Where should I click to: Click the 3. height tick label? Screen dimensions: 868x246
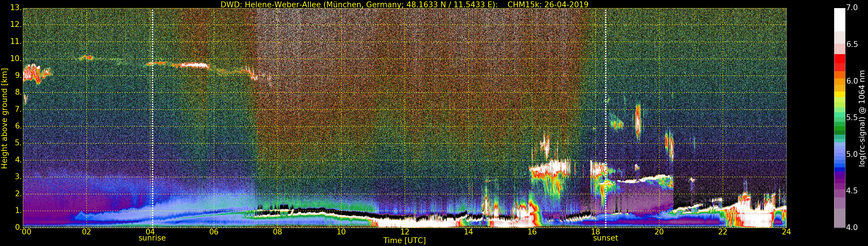point(18,177)
